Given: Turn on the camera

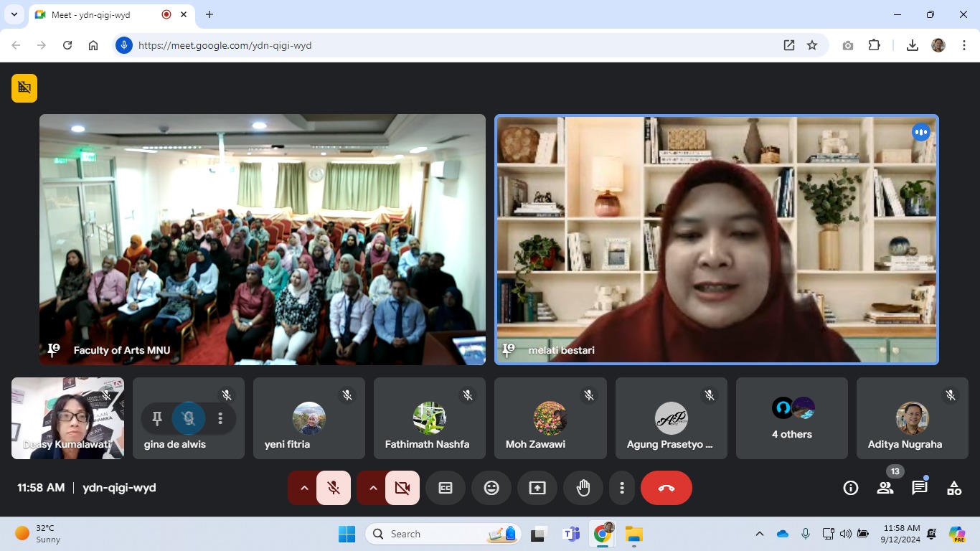Looking at the screenshot, I should (402, 488).
